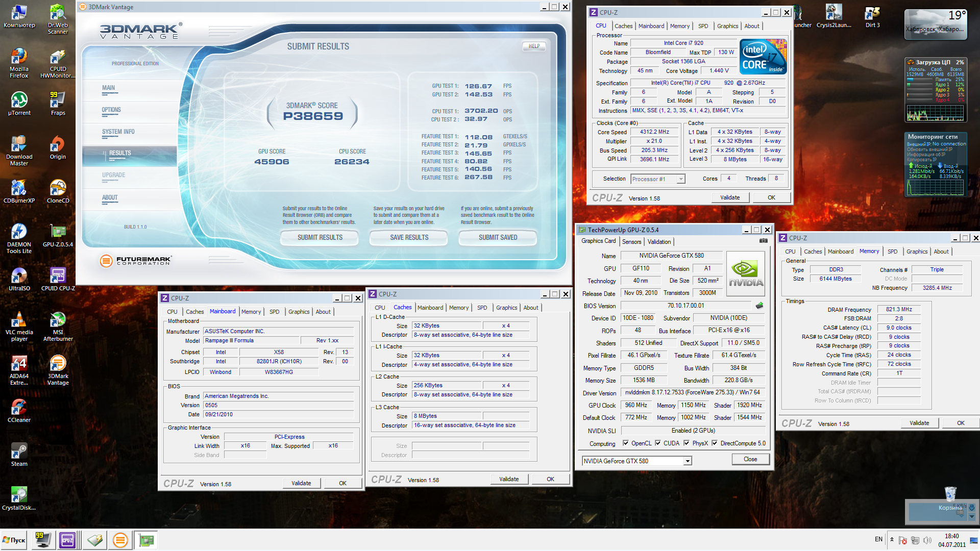Launch the MSI Afterburner desktop icon
980x551 pixels.
point(58,326)
